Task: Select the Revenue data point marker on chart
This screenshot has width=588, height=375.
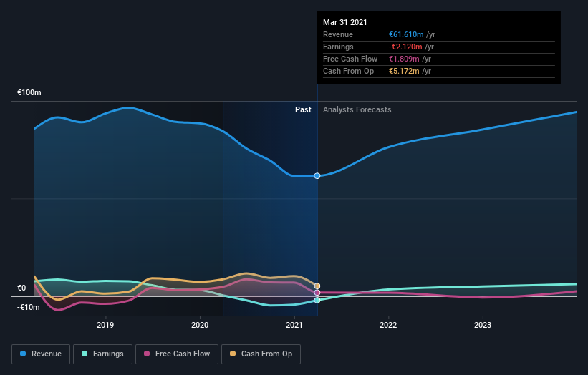Action: point(317,176)
